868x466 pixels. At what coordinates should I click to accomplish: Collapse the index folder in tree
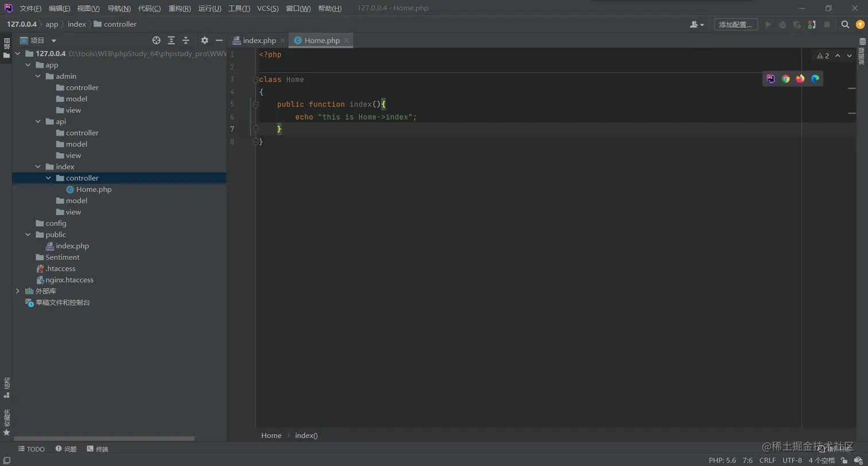(38, 167)
